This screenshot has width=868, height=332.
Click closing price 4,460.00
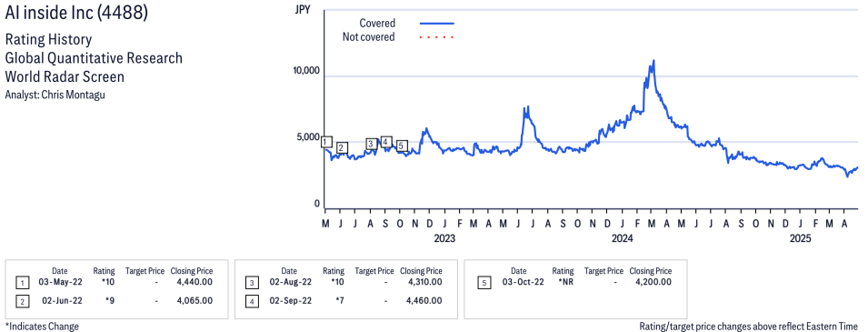click(x=424, y=300)
